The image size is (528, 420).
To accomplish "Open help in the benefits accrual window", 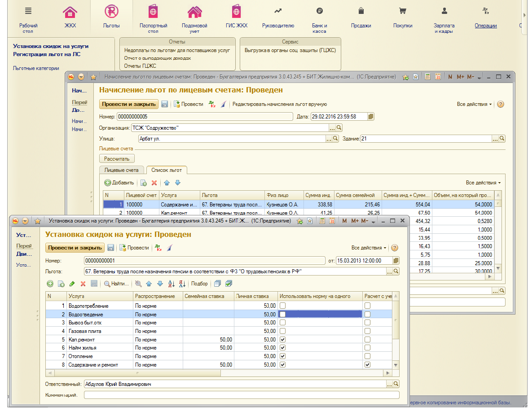I will [x=501, y=104].
